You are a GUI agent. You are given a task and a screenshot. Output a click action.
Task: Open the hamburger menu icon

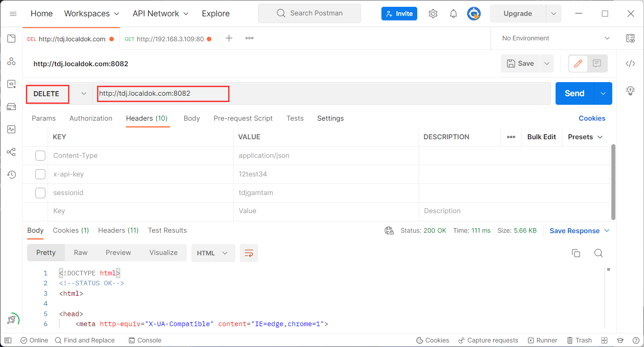13,14
